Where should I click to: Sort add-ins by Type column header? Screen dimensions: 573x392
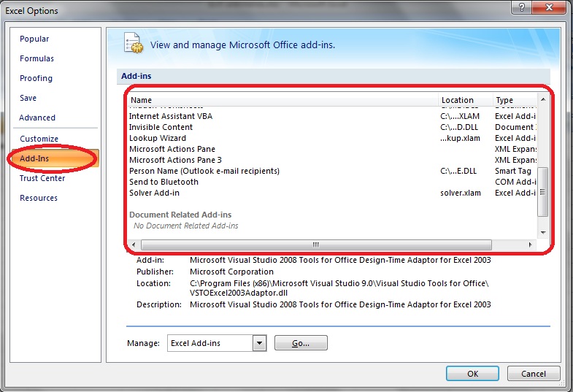coord(515,100)
